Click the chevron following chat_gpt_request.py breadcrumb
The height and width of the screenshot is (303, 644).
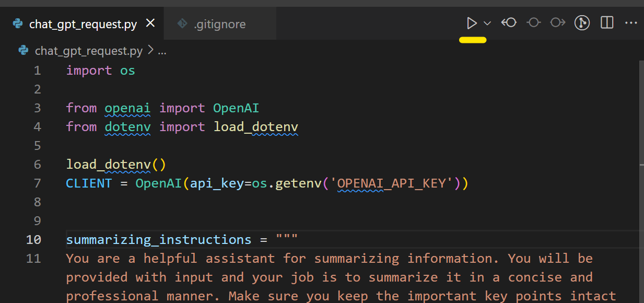[x=150, y=50]
